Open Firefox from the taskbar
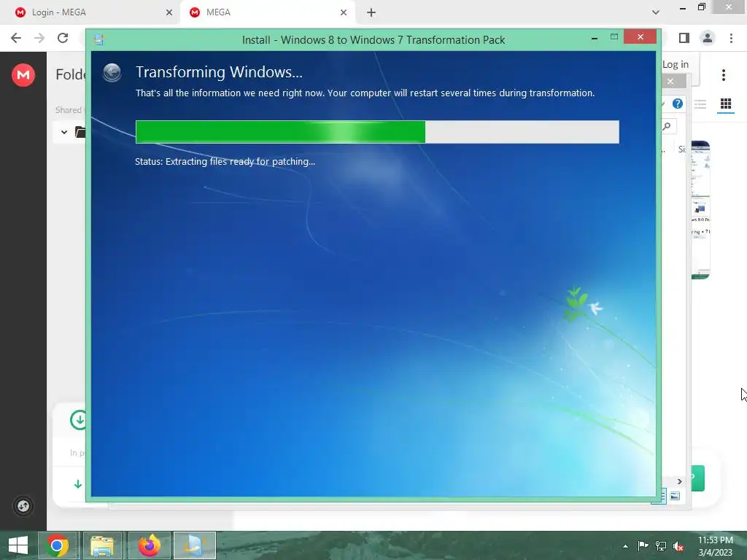 pos(149,545)
